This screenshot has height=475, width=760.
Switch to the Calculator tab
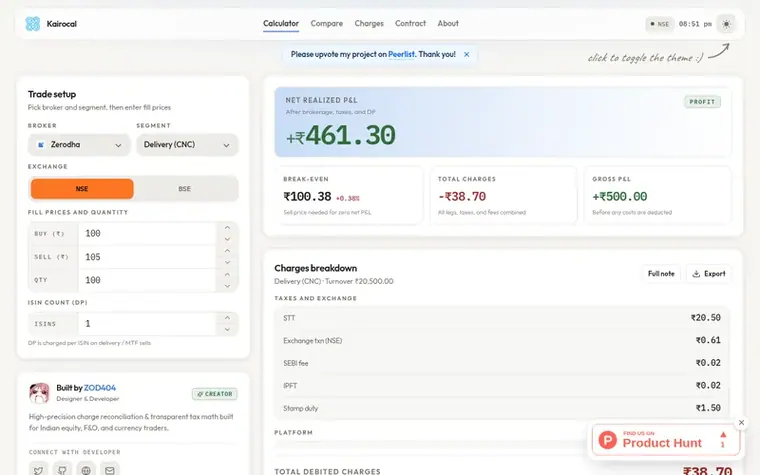tap(281, 23)
